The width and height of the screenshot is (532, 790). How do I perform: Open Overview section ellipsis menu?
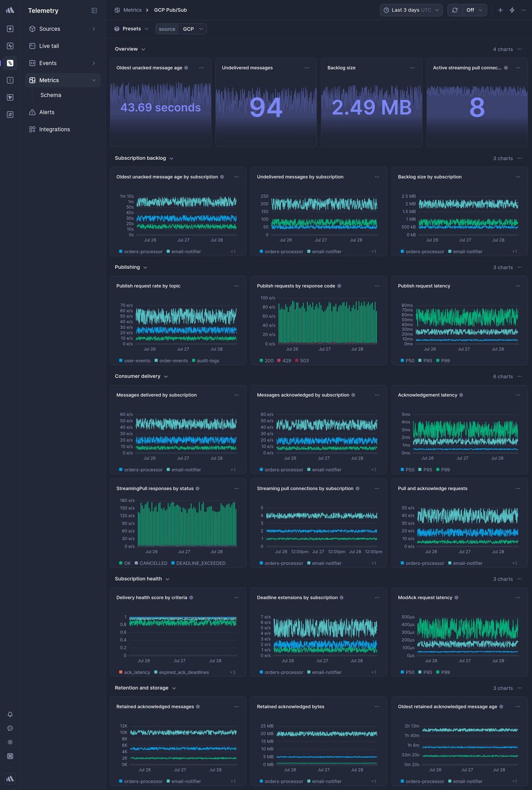520,49
